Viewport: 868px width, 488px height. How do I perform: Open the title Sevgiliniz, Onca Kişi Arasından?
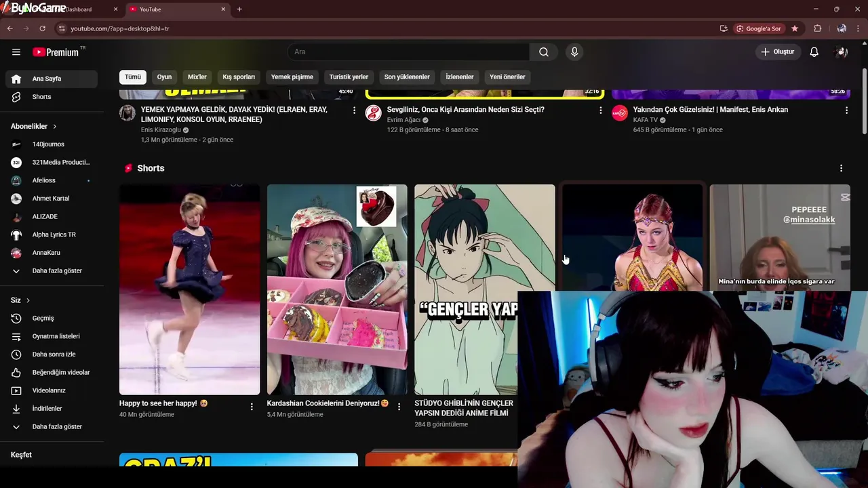coord(465,110)
